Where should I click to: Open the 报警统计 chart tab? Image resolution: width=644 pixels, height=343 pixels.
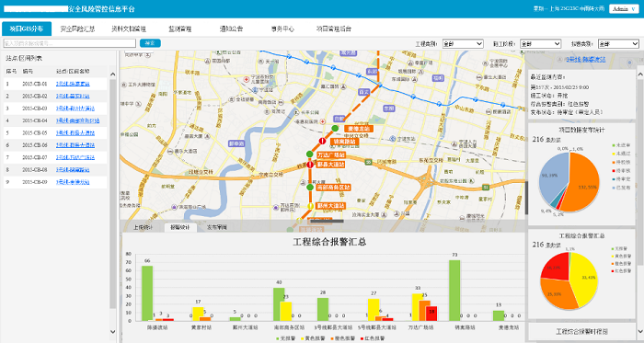(x=180, y=227)
